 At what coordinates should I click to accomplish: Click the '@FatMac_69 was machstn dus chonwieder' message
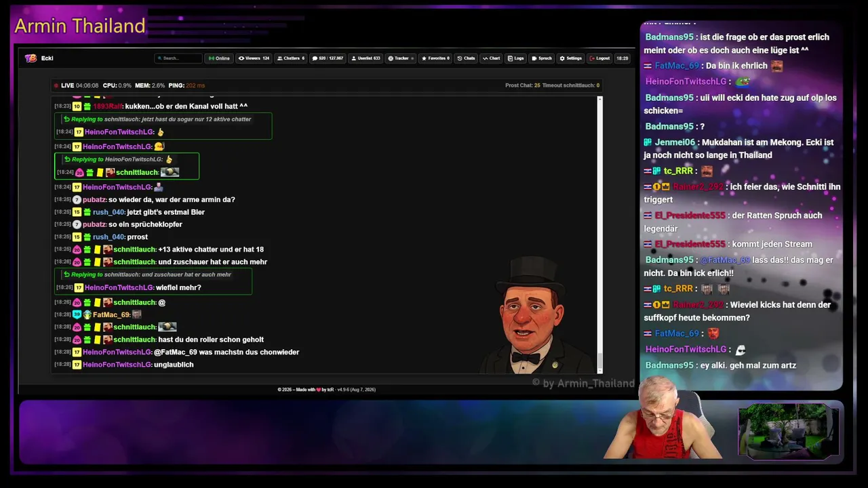[x=226, y=352]
